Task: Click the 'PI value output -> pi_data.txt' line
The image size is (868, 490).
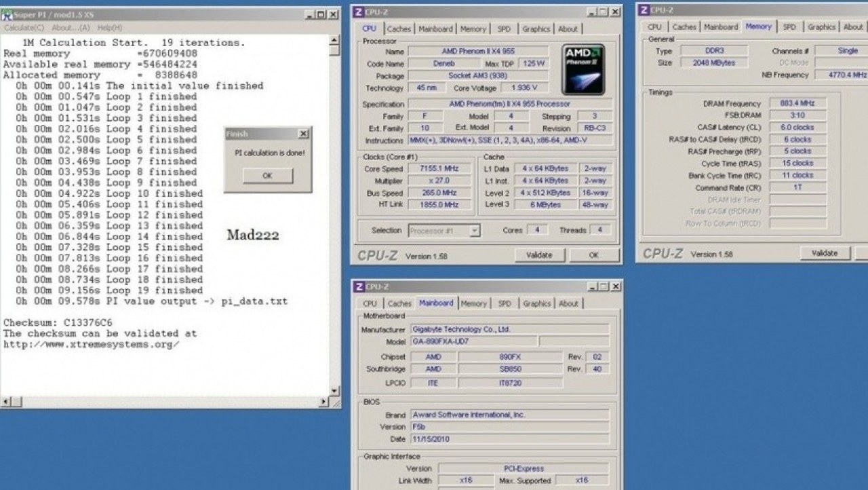Action: [x=197, y=301]
